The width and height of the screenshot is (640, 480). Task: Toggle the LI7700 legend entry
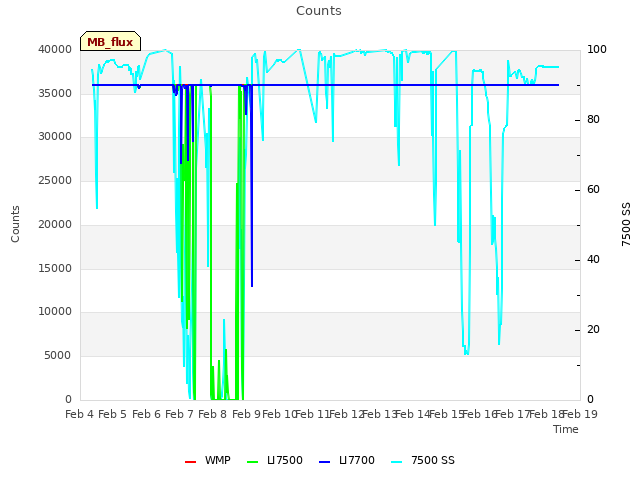(x=347, y=460)
